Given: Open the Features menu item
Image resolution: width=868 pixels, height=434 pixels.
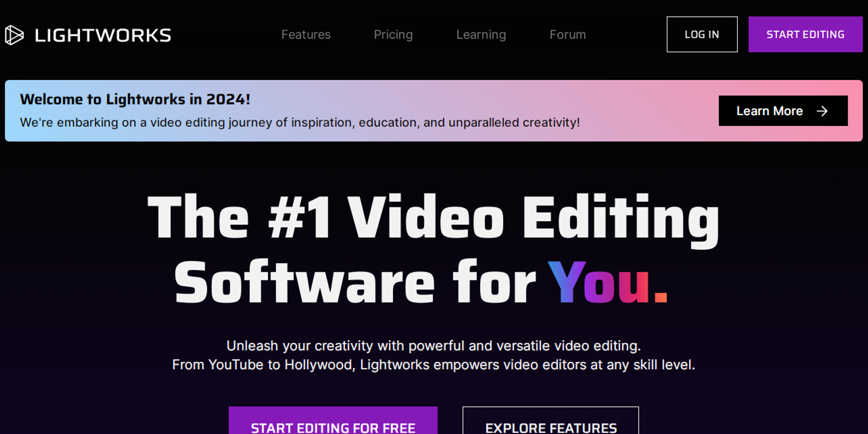Looking at the screenshot, I should (x=306, y=35).
